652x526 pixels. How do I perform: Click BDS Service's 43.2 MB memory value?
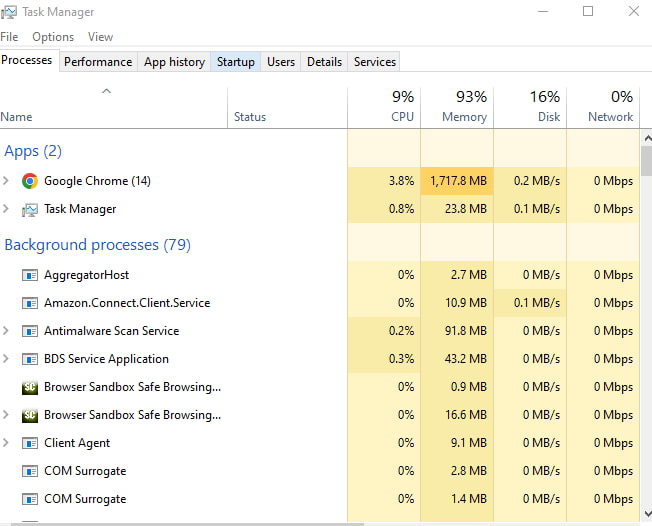(466, 359)
